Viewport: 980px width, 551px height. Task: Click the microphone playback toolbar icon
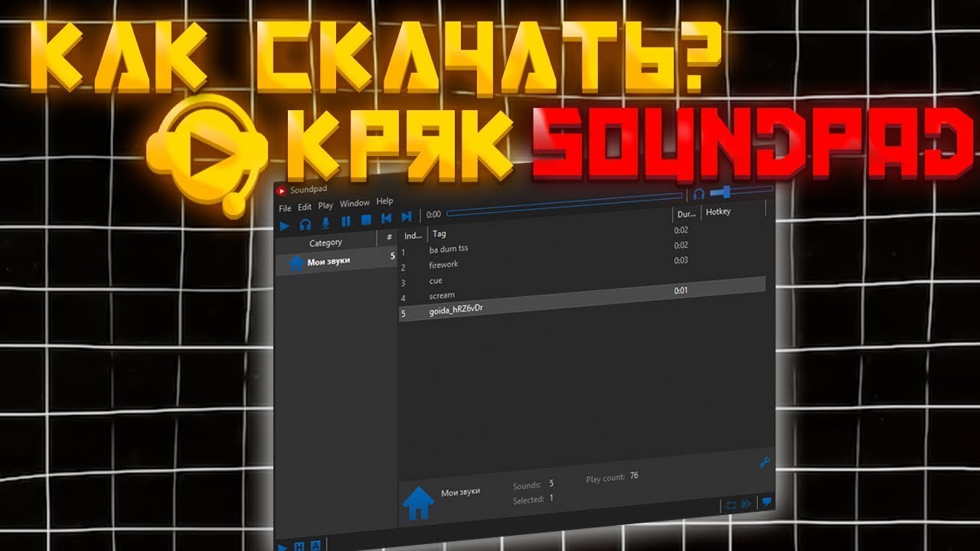(325, 223)
